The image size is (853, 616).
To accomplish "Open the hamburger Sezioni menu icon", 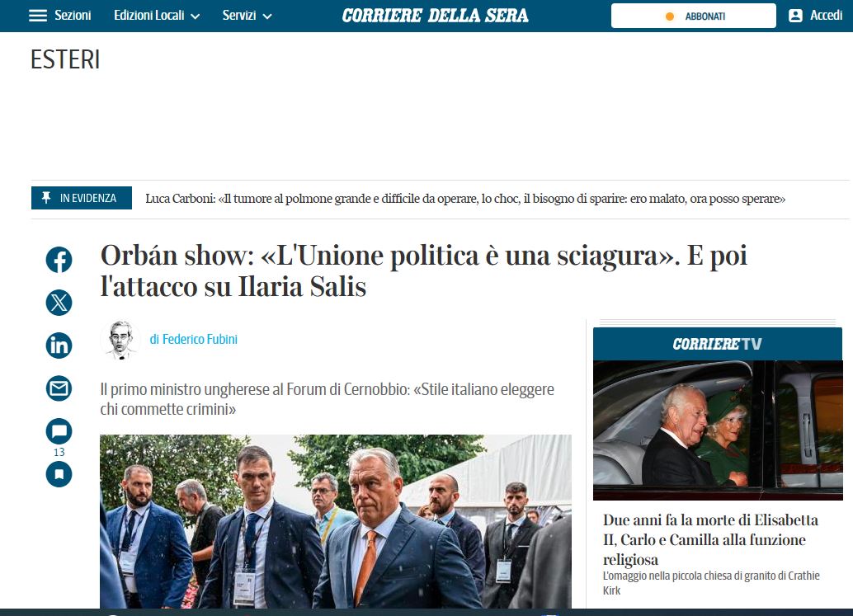I will pyautogui.click(x=38, y=15).
